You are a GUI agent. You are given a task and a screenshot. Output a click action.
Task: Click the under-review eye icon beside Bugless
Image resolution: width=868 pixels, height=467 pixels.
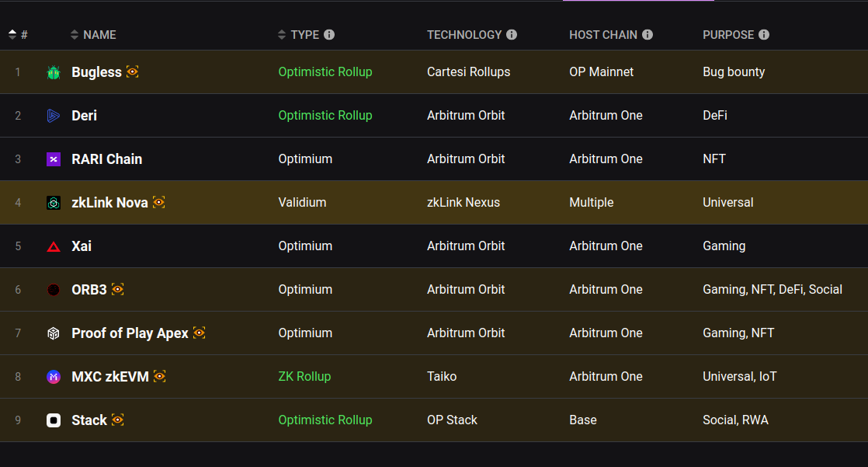pyautogui.click(x=133, y=71)
